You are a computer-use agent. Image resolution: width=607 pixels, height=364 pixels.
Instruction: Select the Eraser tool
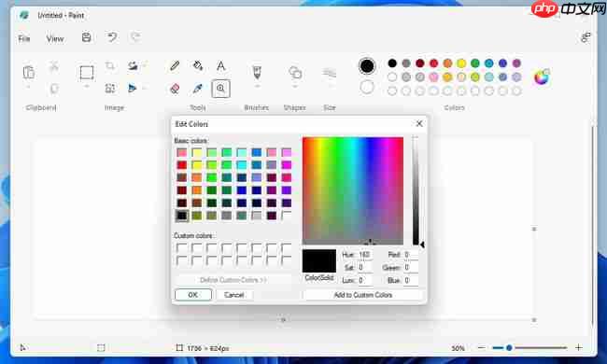(175, 89)
